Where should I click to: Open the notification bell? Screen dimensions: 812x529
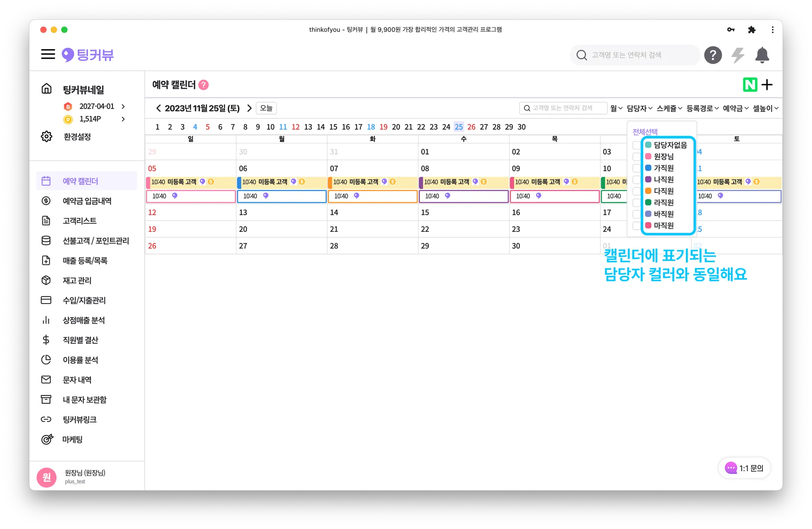[x=762, y=55]
